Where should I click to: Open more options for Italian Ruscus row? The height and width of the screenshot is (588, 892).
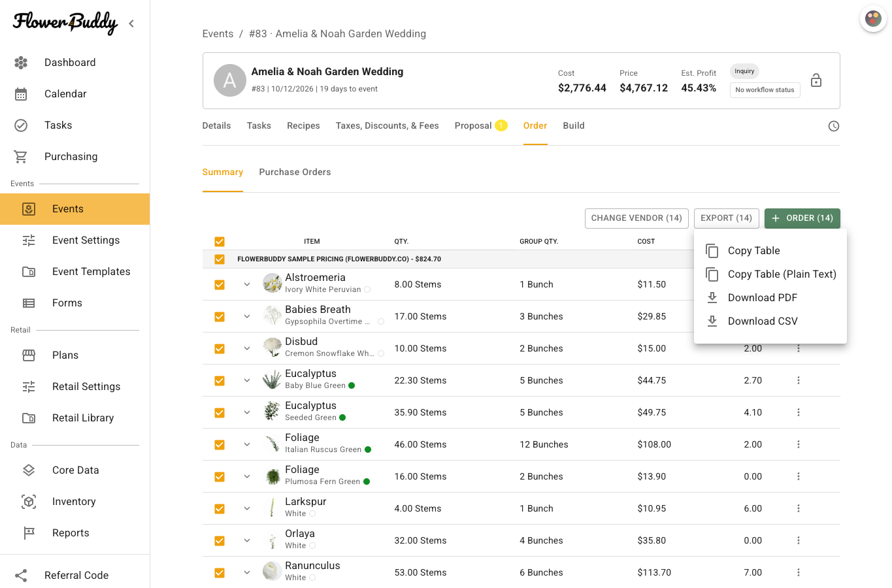[x=799, y=444]
